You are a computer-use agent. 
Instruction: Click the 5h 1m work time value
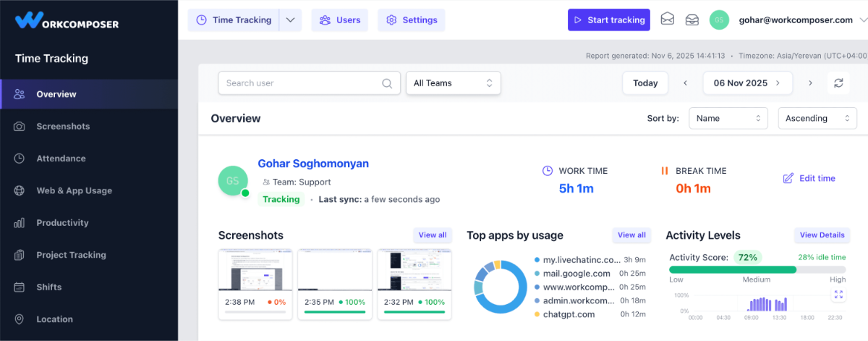click(576, 189)
